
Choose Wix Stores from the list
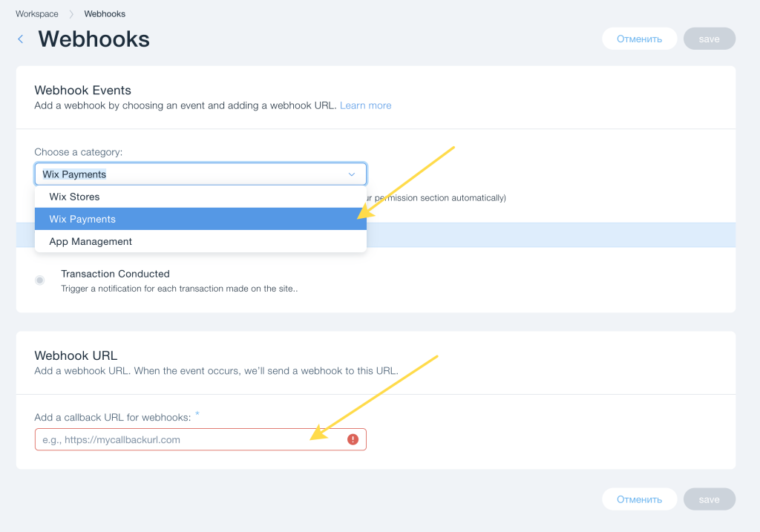pos(200,197)
